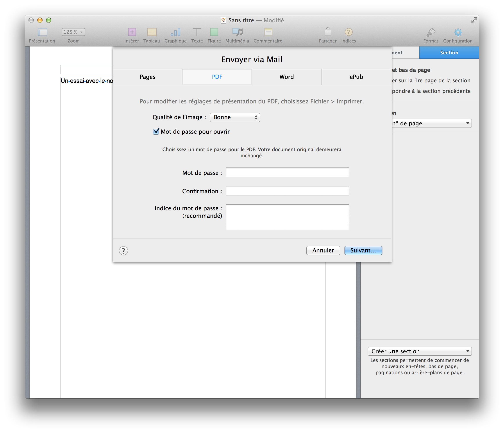Click the Annuler button
Screen dimensions: 504x433
coord(323,250)
